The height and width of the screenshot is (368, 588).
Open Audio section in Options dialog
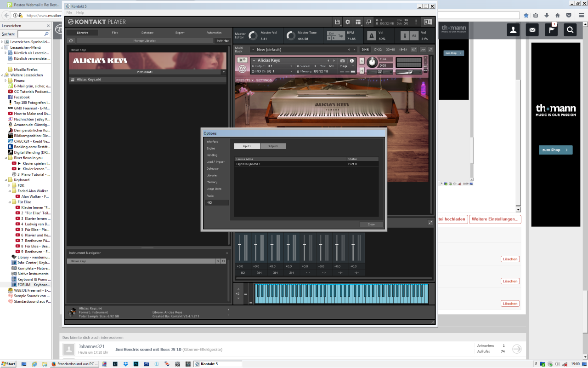(216, 195)
